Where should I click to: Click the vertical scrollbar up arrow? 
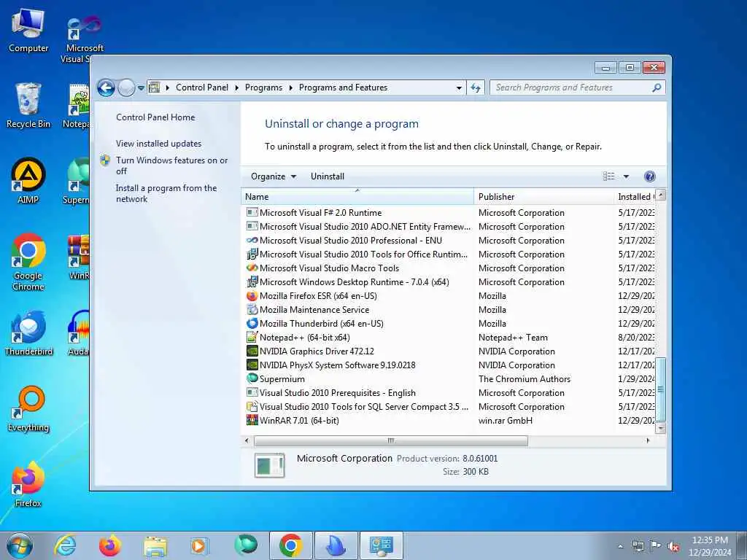(x=660, y=195)
